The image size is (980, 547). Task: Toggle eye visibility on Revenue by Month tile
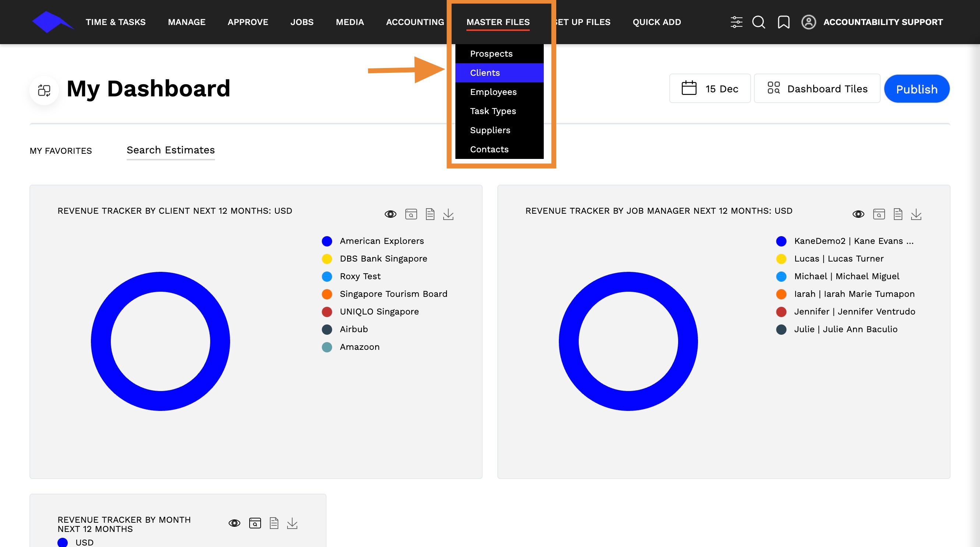(235, 523)
